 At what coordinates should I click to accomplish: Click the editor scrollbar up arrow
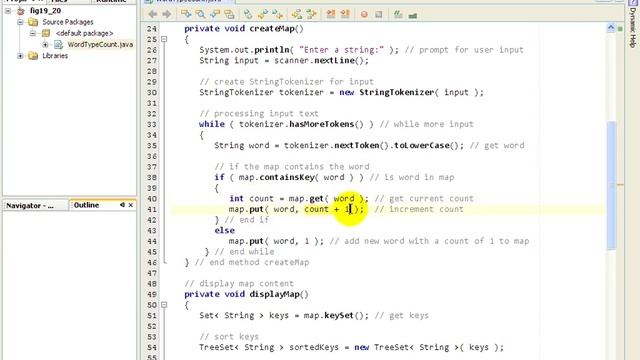tap(611, 28)
